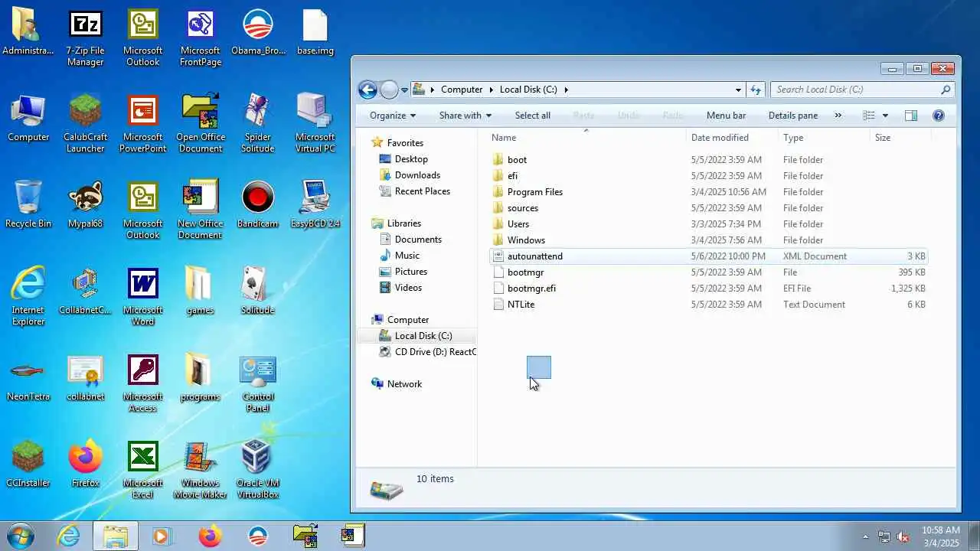Open recent pages dropdown beside forward arrow
The width and height of the screenshot is (980, 551).
[x=405, y=90]
